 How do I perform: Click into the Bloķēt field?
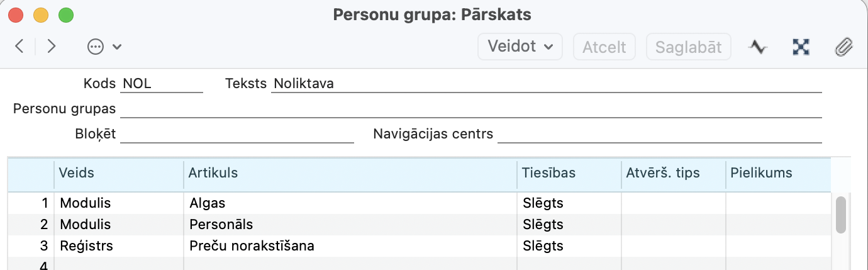(236, 134)
